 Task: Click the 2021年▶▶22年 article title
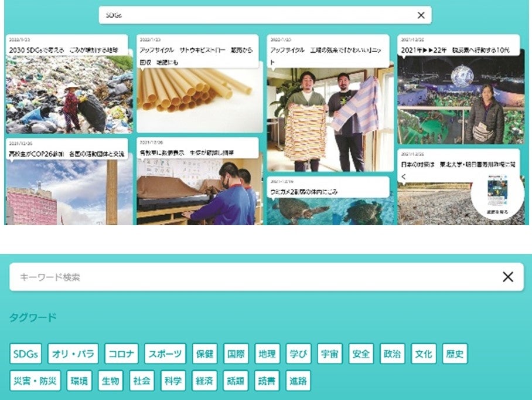455,50
